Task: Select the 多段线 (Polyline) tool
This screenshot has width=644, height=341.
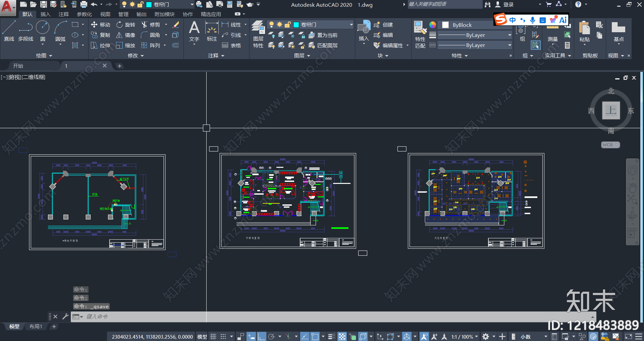Action: click(26, 31)
